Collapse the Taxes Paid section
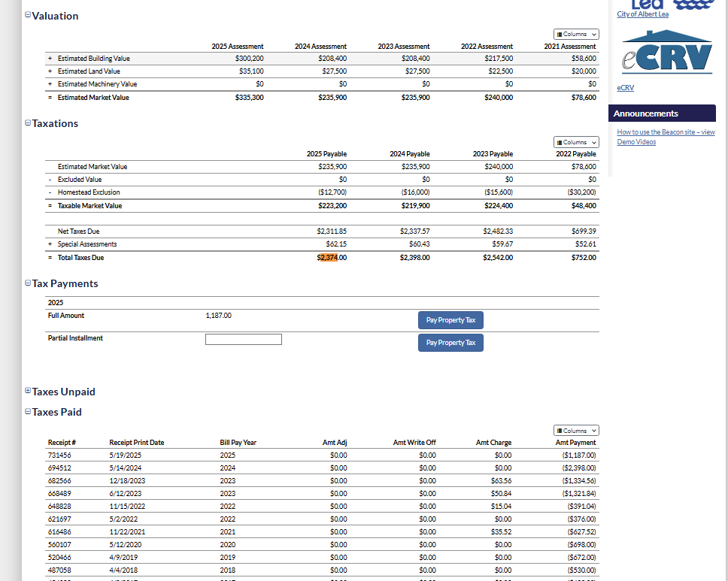Screen dimensions: 728x581 [x=28, y=412]
